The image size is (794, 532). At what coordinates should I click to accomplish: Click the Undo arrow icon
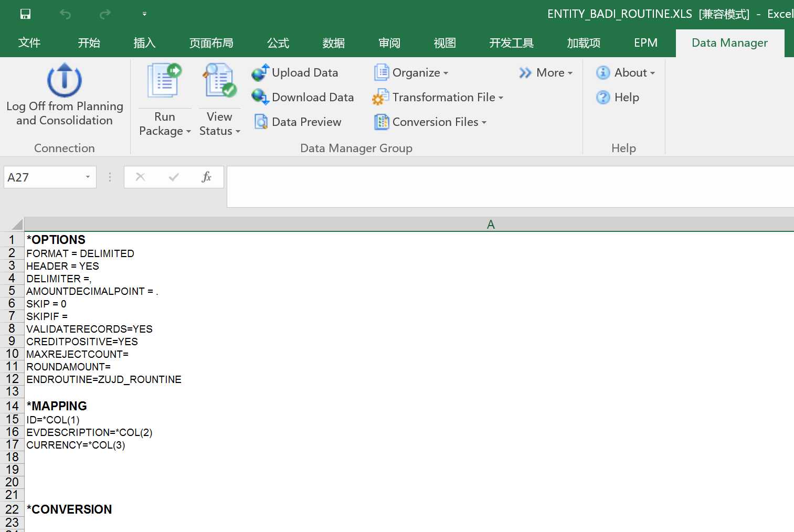click(x=65, y=14)
